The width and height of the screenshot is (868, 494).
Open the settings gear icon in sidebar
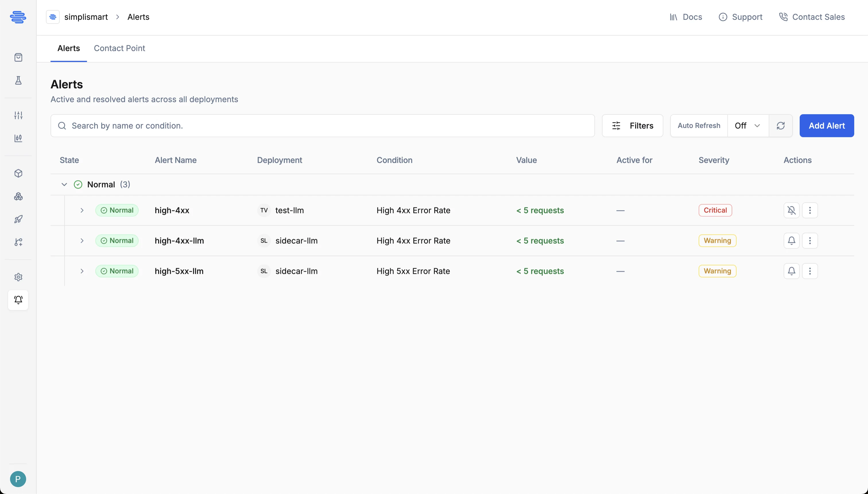tap(18, 277)
